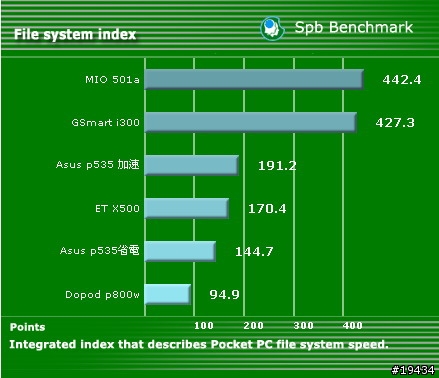This screenshot has width=439, height=378.
Task: Click the 400 axis tick label
Action: point(353,326)
